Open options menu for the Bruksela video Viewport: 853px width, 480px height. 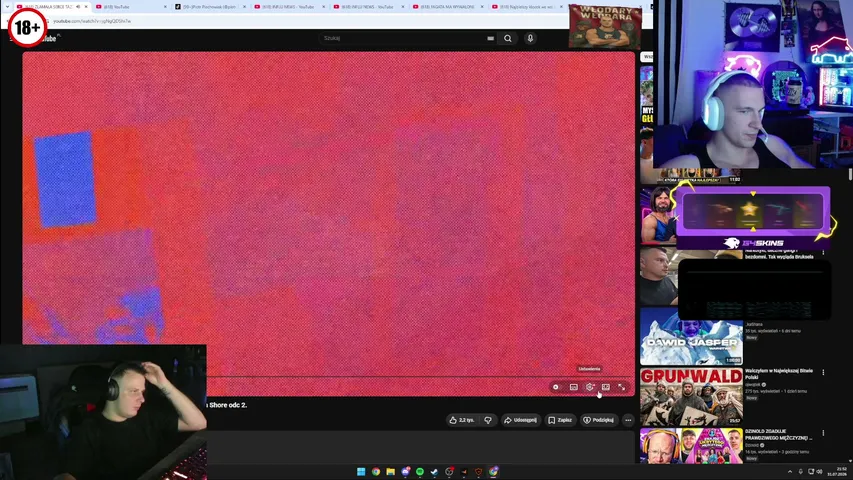click(x=823, y=253)
